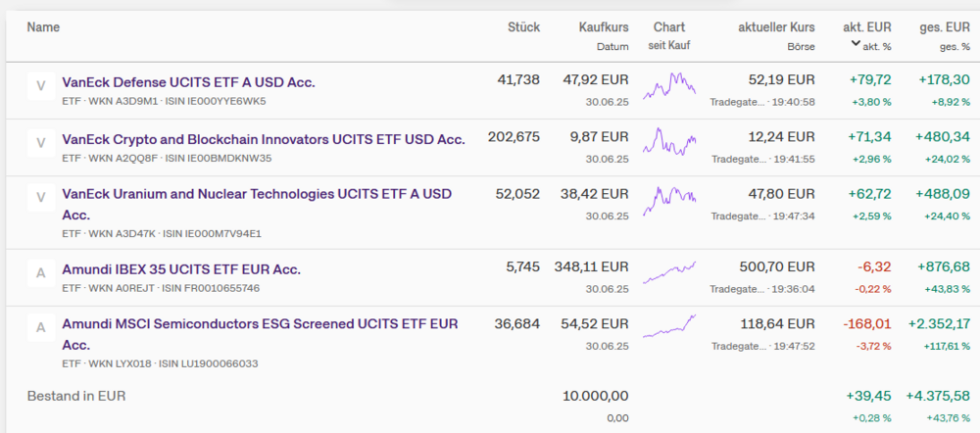Screen dimensions: 980x433
Task: Click the VanEck Crypto Blockchain logo icon
Action: tap(41, 143)
